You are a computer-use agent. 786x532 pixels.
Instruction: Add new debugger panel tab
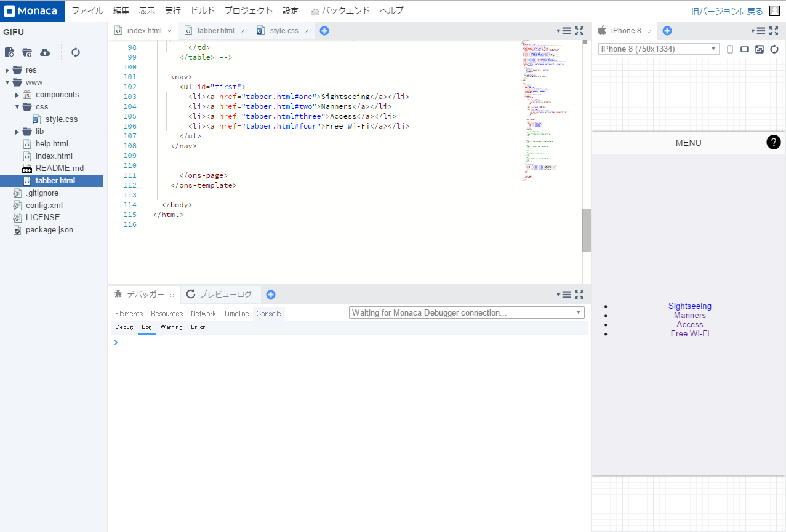[x=271, y=295]
